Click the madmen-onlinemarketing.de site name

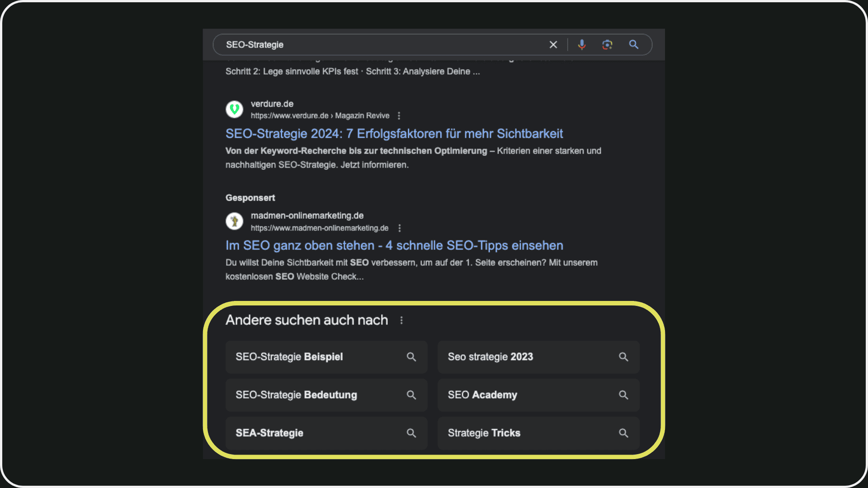tap(307, 216)
